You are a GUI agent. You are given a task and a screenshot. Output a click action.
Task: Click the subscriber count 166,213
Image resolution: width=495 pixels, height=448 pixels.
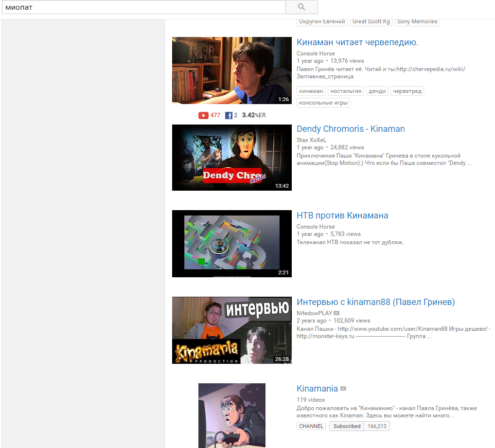(x=377, y=426)
